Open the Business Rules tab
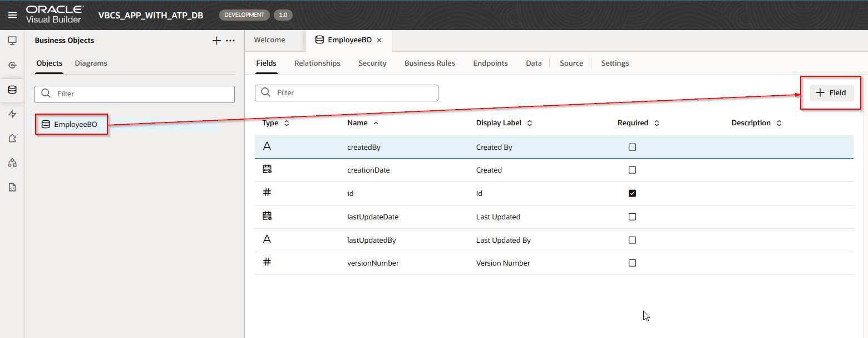The height and width of the screenshot is (338, 868). coord(430,63)
